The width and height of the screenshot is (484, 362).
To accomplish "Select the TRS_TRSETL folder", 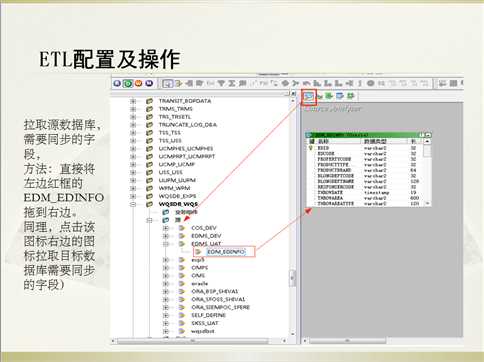I will coord(175,117).
